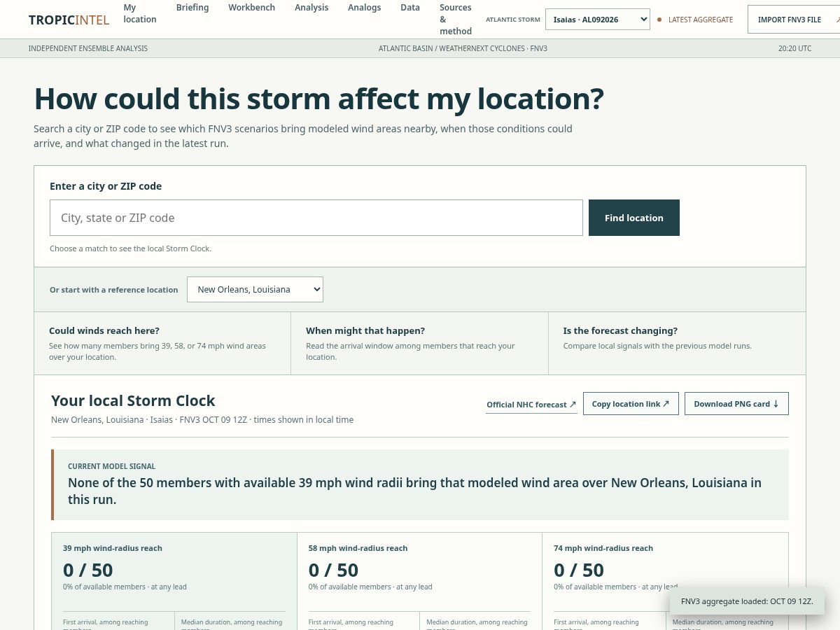Expand the Atlantic storm selector dropdown
840x630 pixels.
coord(598,20)
